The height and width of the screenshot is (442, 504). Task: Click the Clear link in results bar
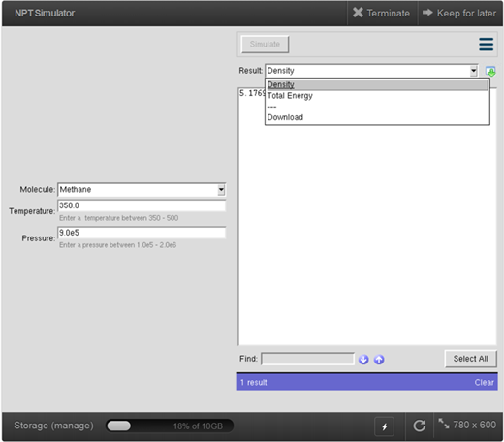pos(484,383)
